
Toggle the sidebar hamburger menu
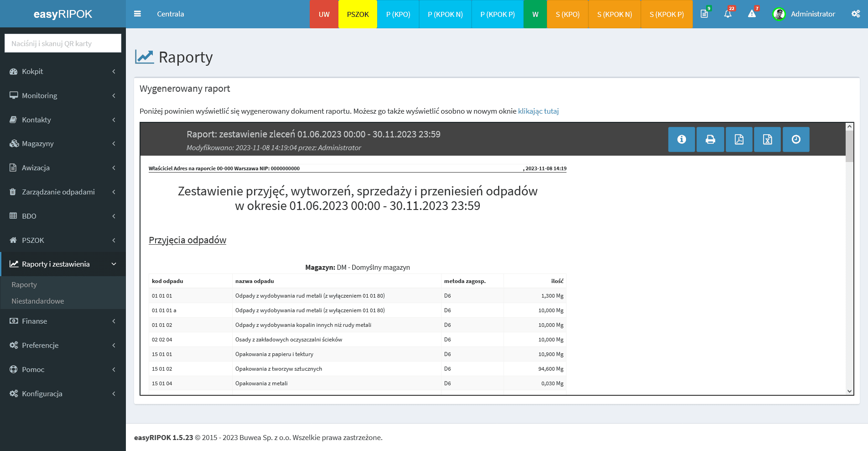137,14
